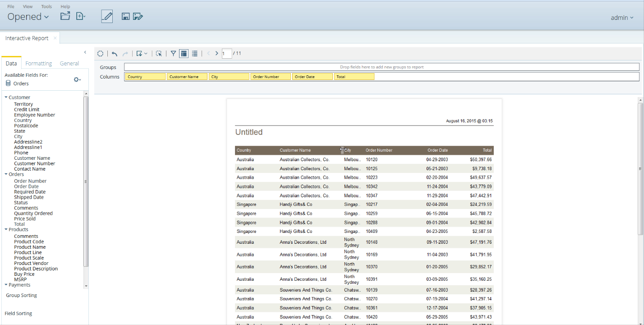Screen dimensions: 644x325
Task: Switch to the Formatting tab
Action: click(39, 64)
